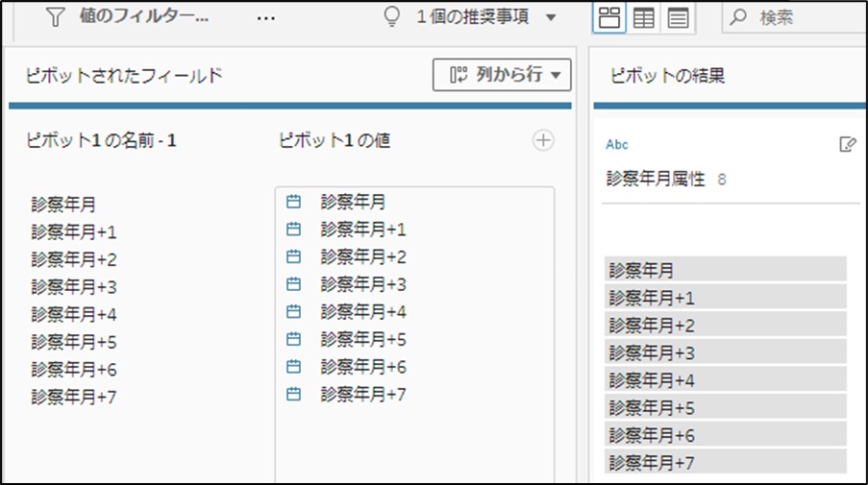Image resolution: width=868 pixels, height=485 pixels.
Task: Click the filter funnel icon for 値のフィルター
Action: pos(56,17)
